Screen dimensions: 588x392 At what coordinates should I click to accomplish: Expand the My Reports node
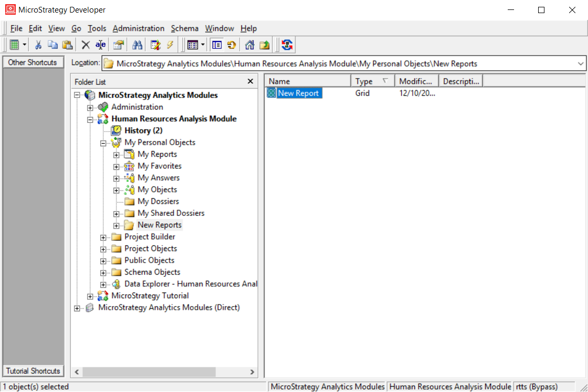pyautogui.click(x=116, y=155)
